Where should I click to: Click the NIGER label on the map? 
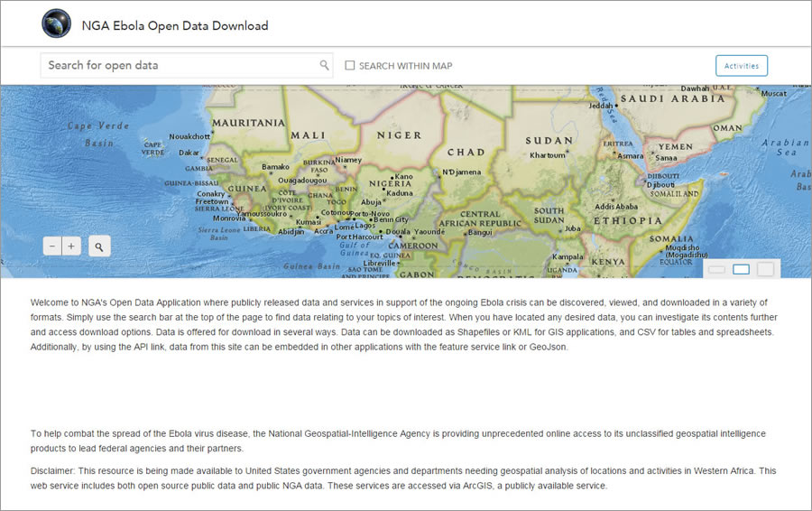[x=400, y=135]
